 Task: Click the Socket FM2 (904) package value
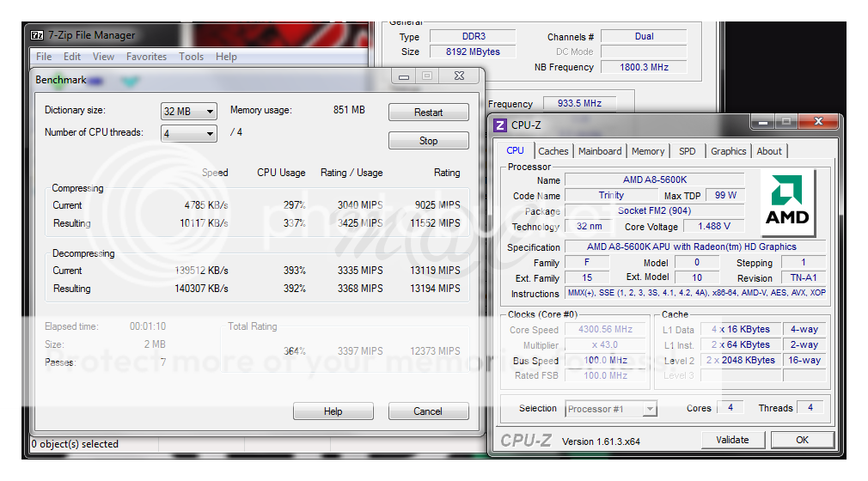tap(654, 211)
